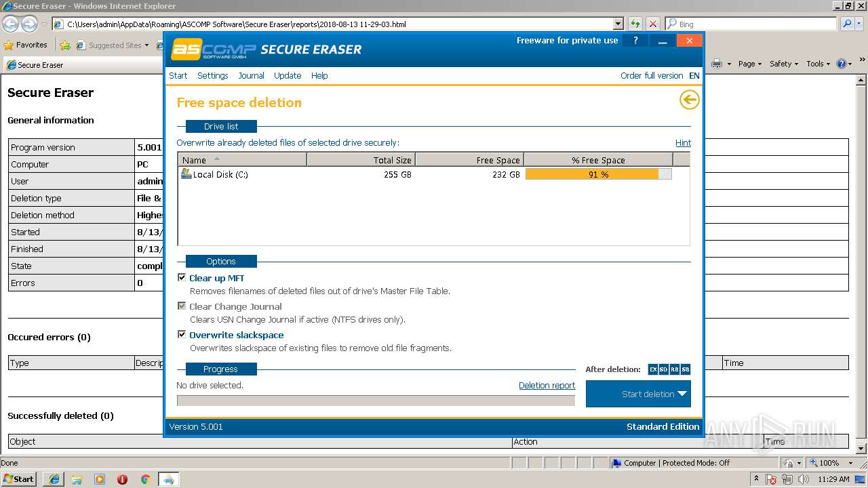Click the Bing search magnifier button
Image resolution: width=868 pixels, height=488 pixels.
coord(847,24)
